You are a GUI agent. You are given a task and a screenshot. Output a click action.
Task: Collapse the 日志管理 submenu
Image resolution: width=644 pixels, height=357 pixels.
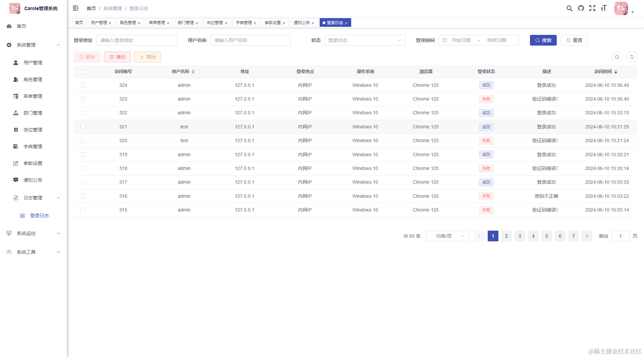coord(34,198)
